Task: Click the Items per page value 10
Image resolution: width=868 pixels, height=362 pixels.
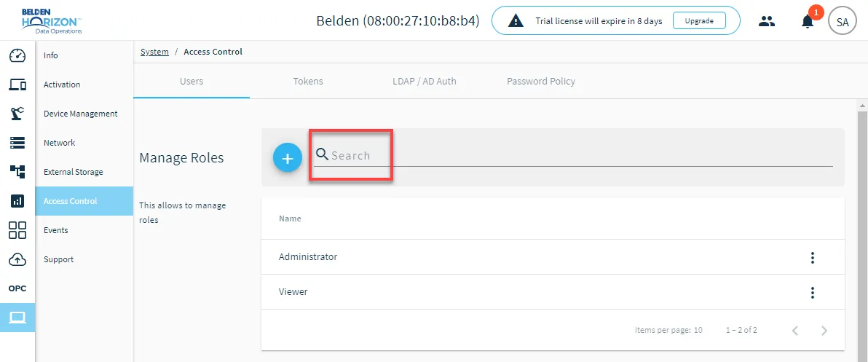Action: 698,331
